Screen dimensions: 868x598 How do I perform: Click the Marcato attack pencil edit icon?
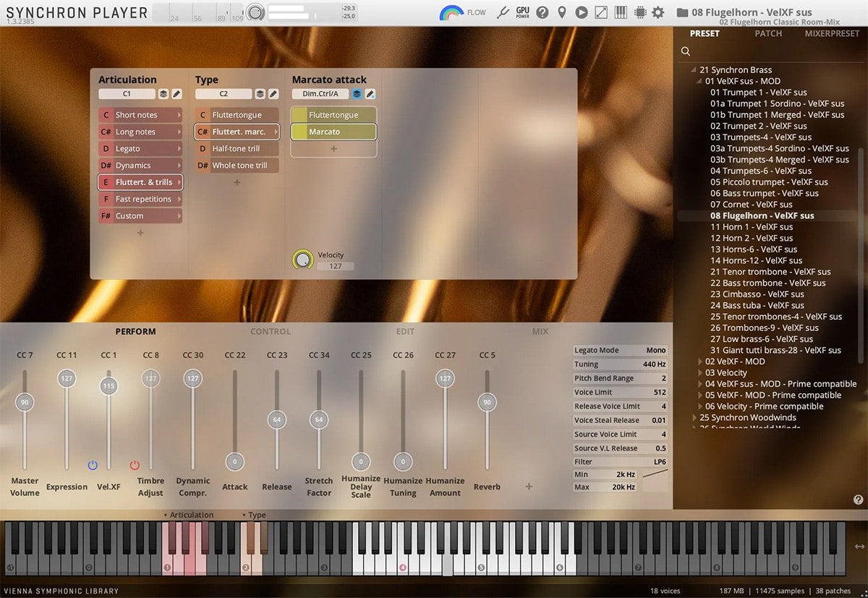click(370, 94)
